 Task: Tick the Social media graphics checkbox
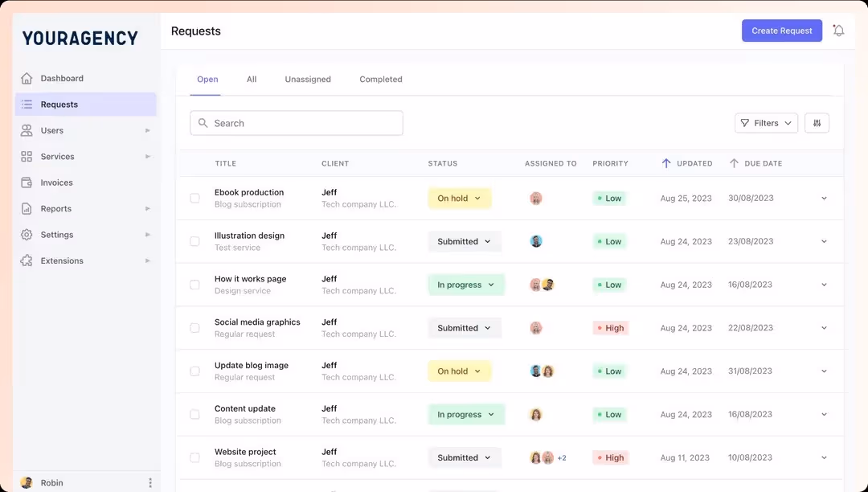click(194, 328)
